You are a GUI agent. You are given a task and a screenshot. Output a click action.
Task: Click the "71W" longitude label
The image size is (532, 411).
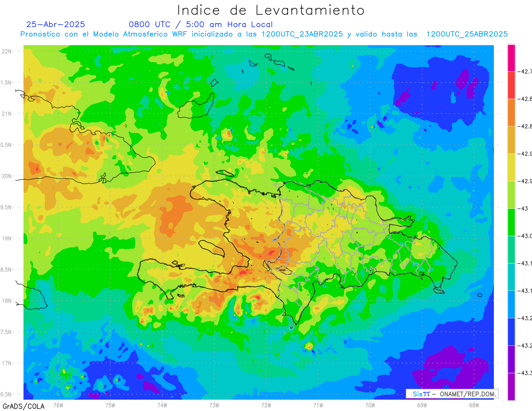318,405
